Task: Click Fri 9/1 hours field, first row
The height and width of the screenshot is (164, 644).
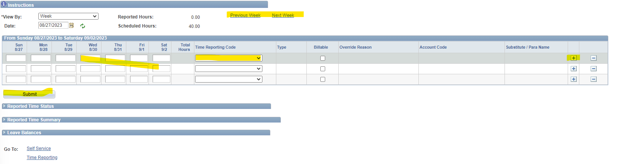Action: (139, 58)
